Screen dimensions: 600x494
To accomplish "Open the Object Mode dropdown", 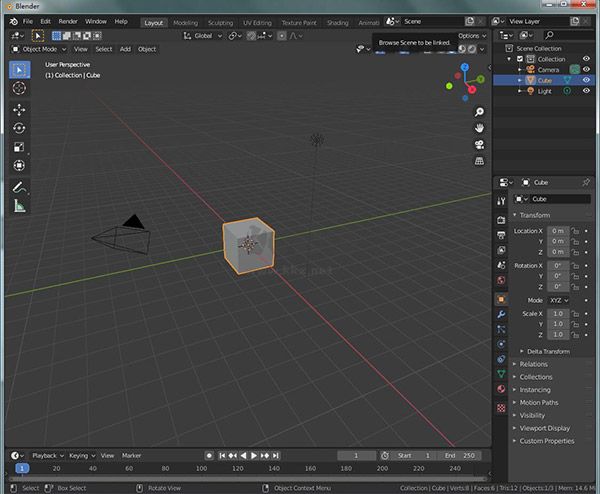I will [38, 48].
